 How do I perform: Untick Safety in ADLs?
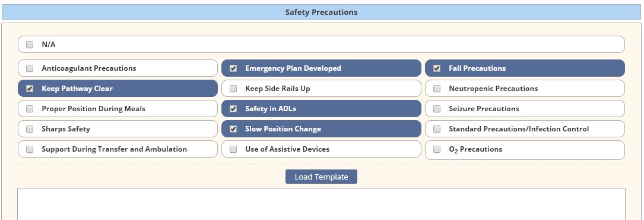pyautogui.click(x=233, y=109)
